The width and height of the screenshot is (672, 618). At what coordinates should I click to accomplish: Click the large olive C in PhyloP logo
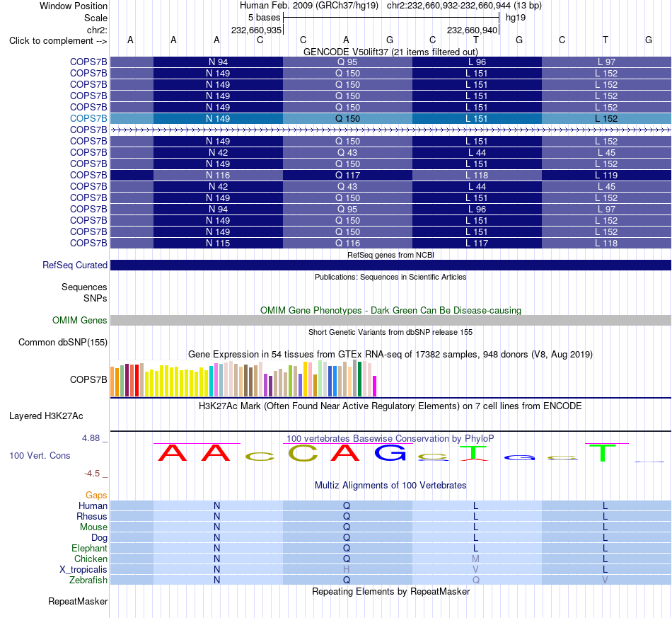coord(303,452)
